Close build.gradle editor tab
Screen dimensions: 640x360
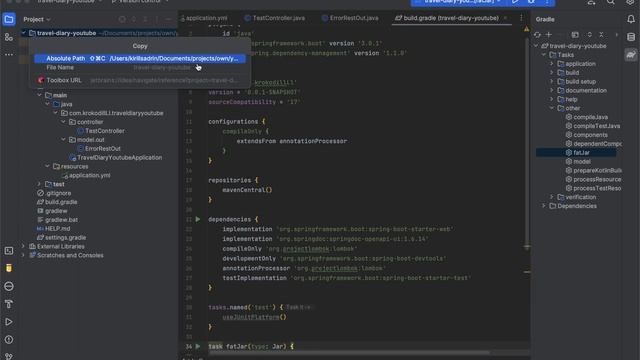[x=506, y=18]
